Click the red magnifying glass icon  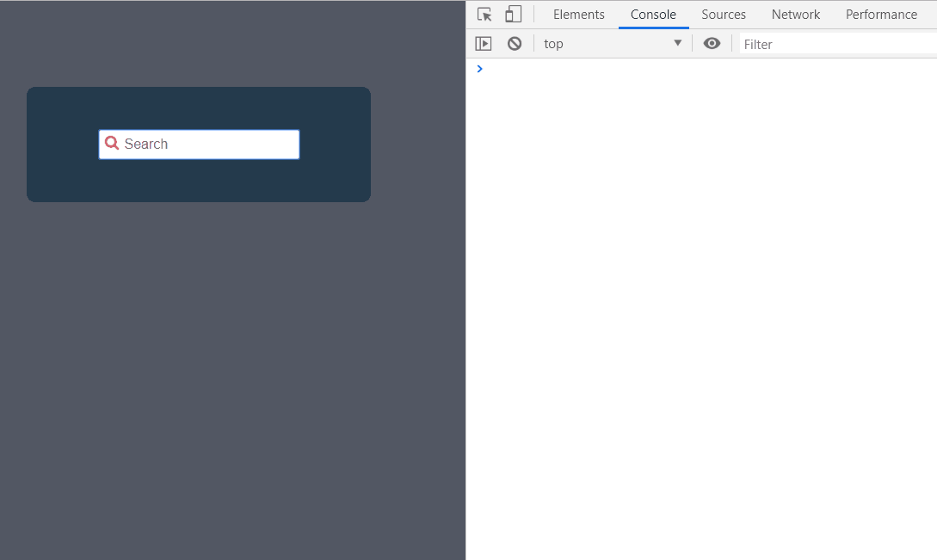[x=112, y=144]
